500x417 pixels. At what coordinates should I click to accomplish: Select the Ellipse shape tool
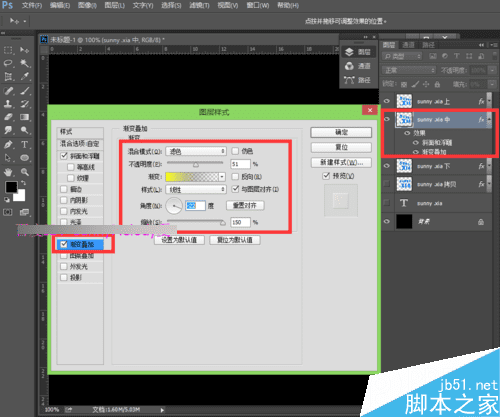click(24, 158)
